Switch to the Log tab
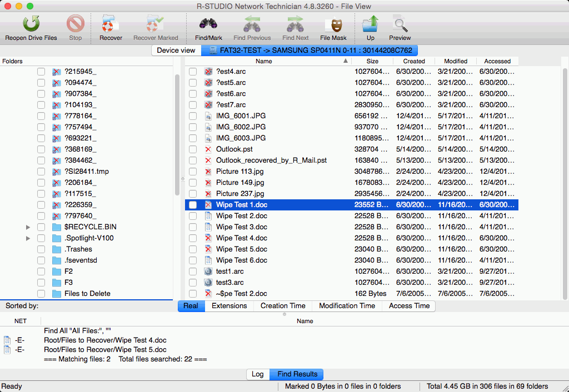Image resolution: width=569 pixels, height=392 pixels. pyautogui.click(x=258, y=374)
